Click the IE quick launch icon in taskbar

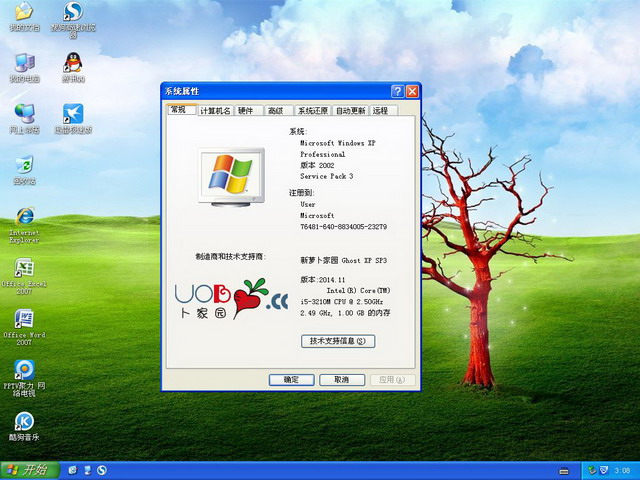(x=73, y=470)
